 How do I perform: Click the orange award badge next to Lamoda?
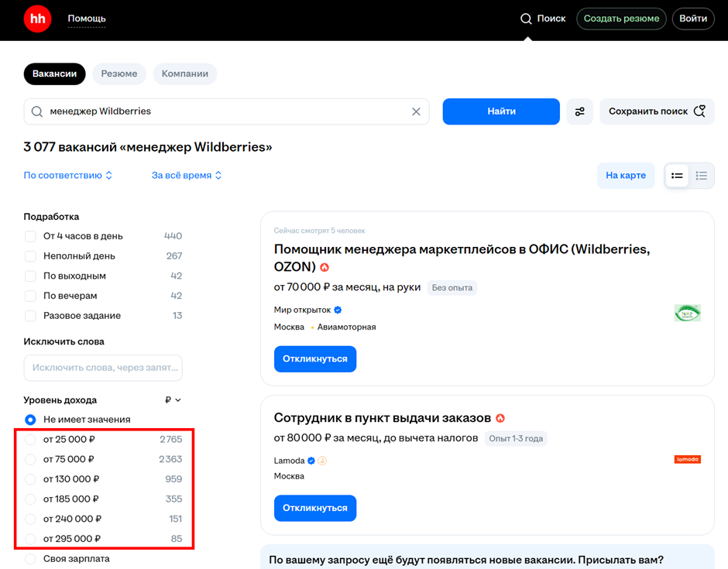pyautogui.click(x=322, y=461)
